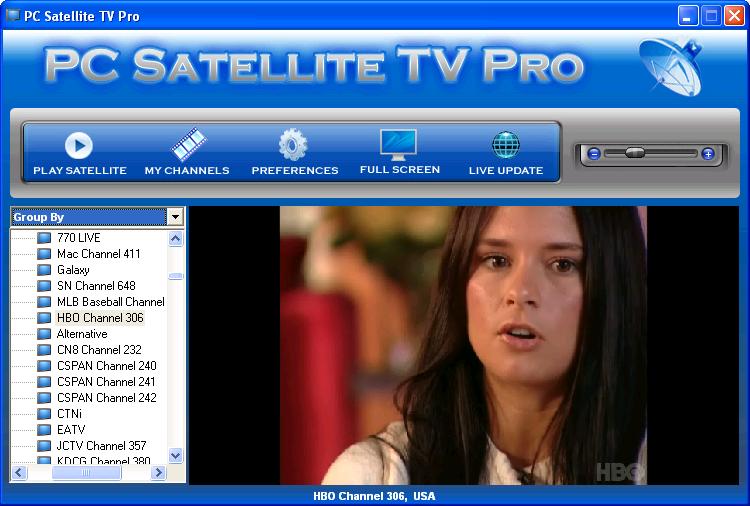Select CN8 Channel 232
Screen dimensions: 750x506
pos(99,350)
